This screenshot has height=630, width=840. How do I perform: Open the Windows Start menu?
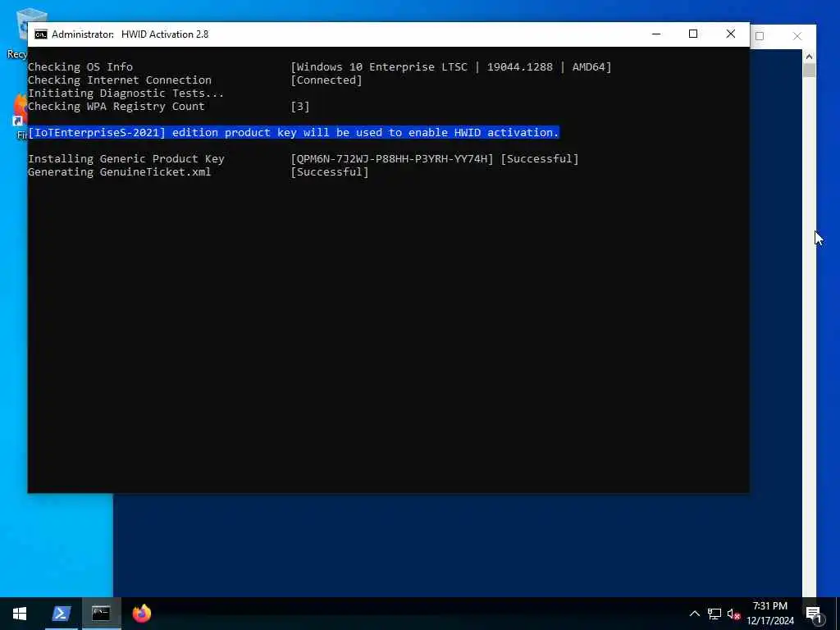(20, 614)
